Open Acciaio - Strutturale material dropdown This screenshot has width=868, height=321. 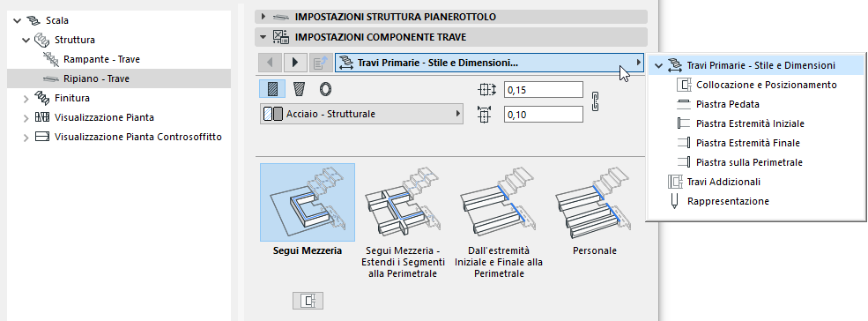362,115
